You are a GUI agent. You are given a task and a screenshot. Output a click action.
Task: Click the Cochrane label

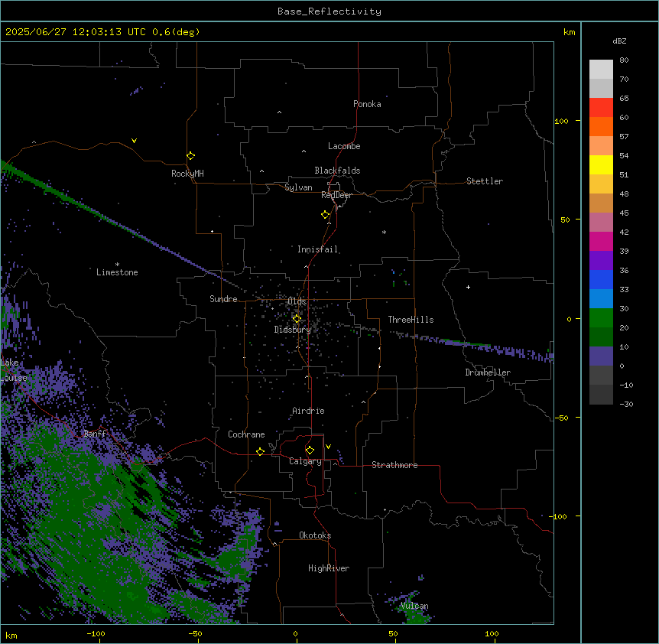246,434
